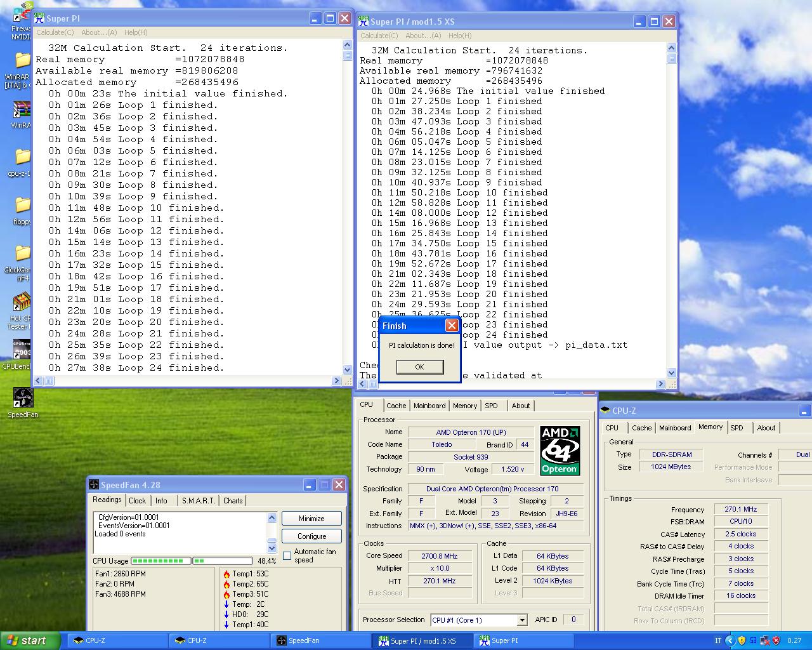Image resolution: width=812 pixels, height=650 pixels.
Task: Open SPD tab in CPU-Z Memory window
Action: pyautogui.click(x=737, y=428)
